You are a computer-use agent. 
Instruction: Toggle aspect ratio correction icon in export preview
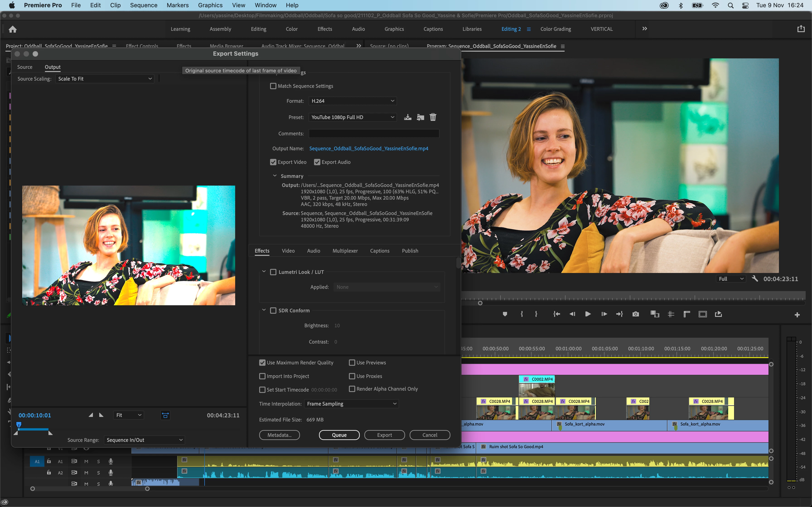(x=165, y=415)
